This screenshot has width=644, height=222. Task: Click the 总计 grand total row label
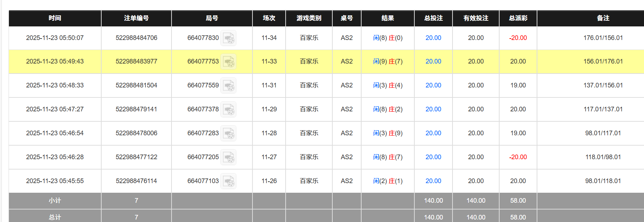click(x=55, y=217)
